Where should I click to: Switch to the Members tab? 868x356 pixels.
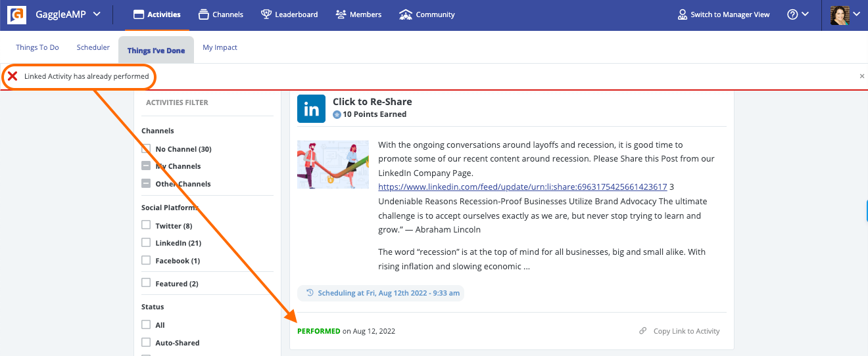(358, 14)
